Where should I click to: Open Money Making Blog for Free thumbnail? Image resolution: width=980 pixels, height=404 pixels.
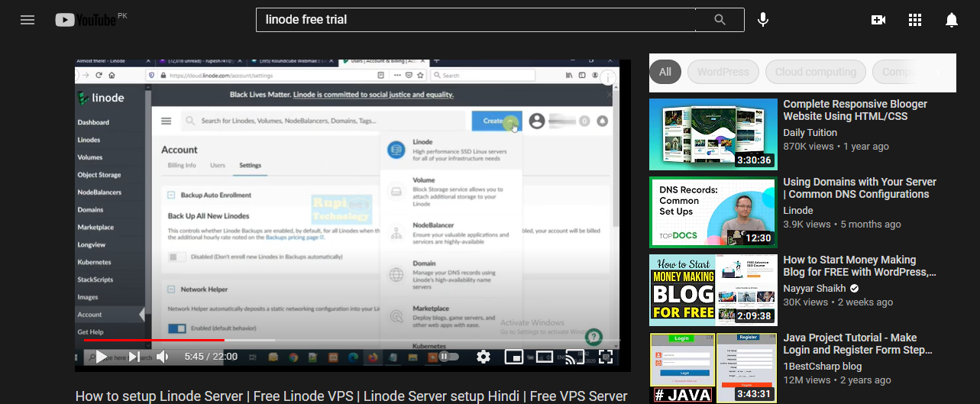(713, 290)
